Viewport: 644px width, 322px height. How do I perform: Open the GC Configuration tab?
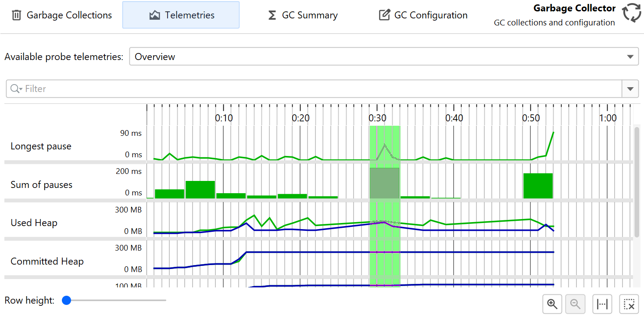(x=423, y=15)
